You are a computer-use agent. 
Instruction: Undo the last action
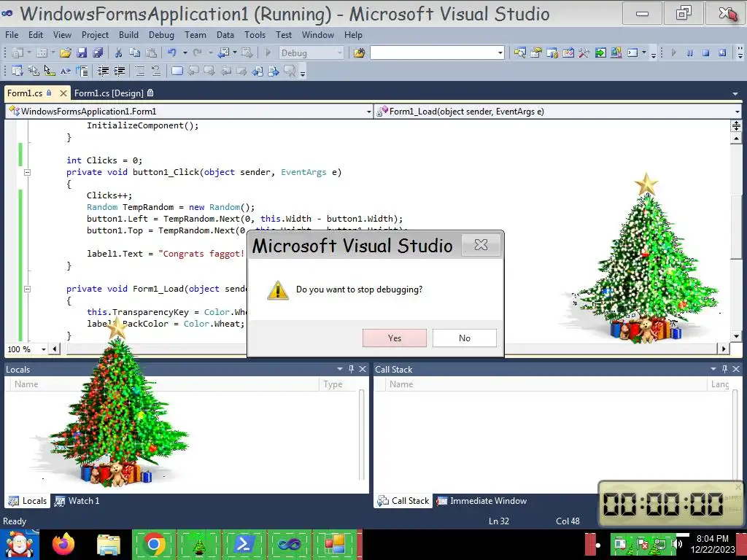tap(172, 52)
